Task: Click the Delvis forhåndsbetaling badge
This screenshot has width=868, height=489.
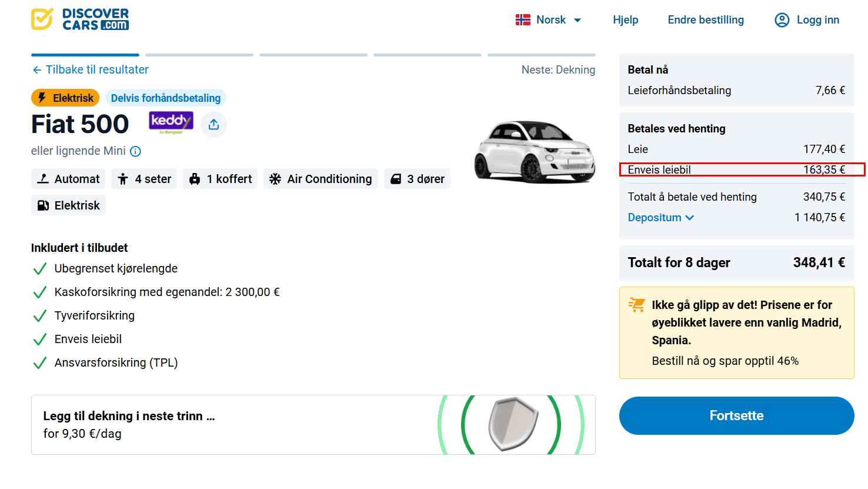Action: [x=166, y=98]
